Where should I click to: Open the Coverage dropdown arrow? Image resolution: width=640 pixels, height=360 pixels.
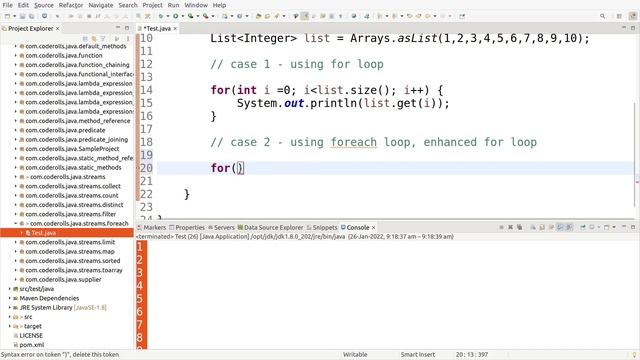[197, 16]
